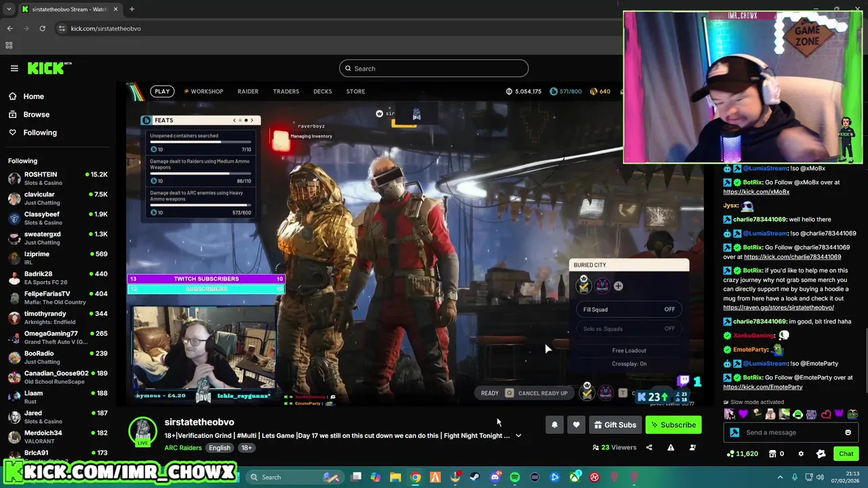Open sweatergxd channel in Following list
The width and height of the screenshot is (868, 488).
tap(58, 238)
